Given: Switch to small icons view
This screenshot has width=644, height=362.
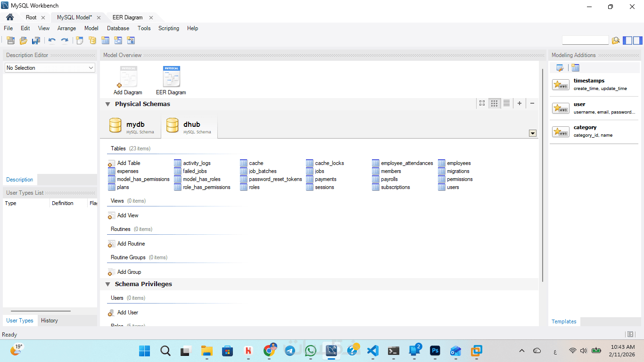Looking at the screenshot, I should click(494, 103).
